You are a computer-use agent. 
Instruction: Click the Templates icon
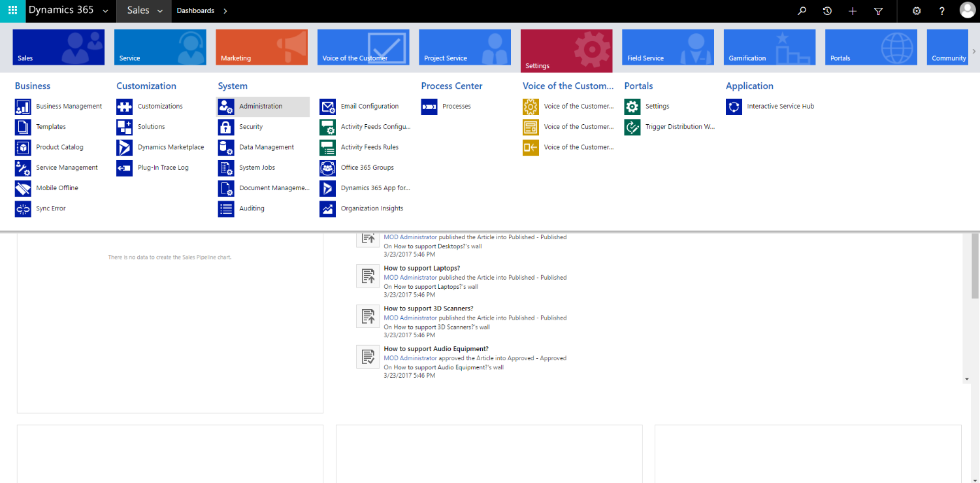coord(23,127)
